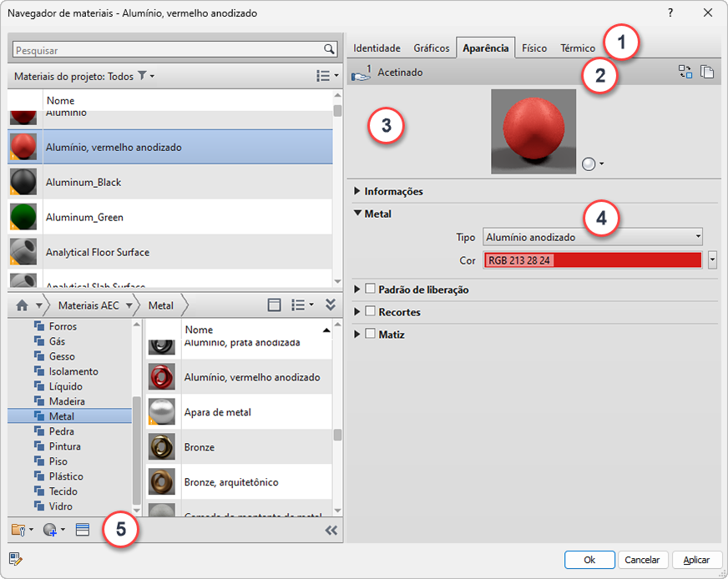Choose the Bronze torus thumbnail
The height and width of the screenshot is (579, 728).
[x=162, y=447]
